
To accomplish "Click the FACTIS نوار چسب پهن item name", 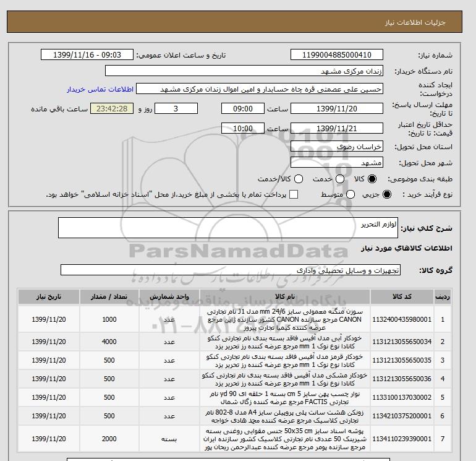I will [285, 397].
